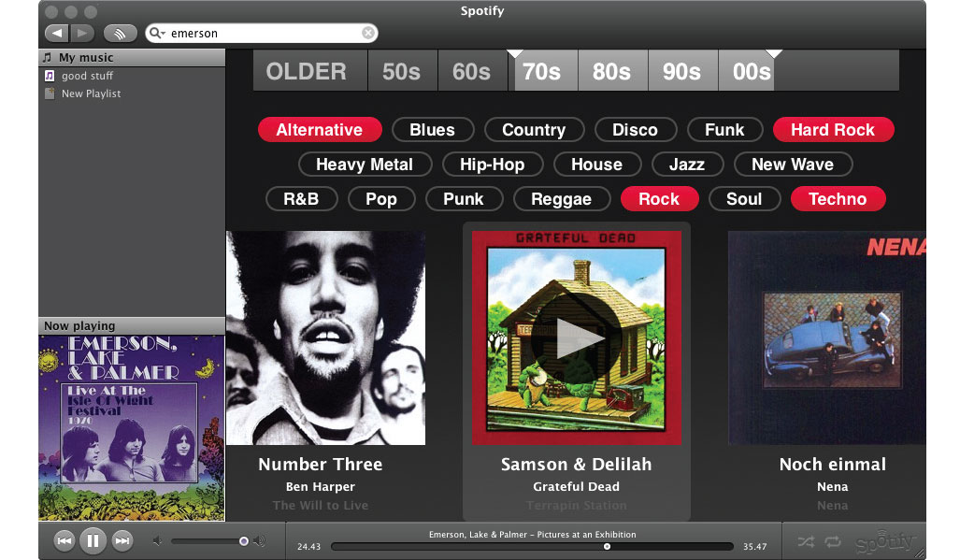
Task: Enable the Country genre filter
Action: click(534, 130)
